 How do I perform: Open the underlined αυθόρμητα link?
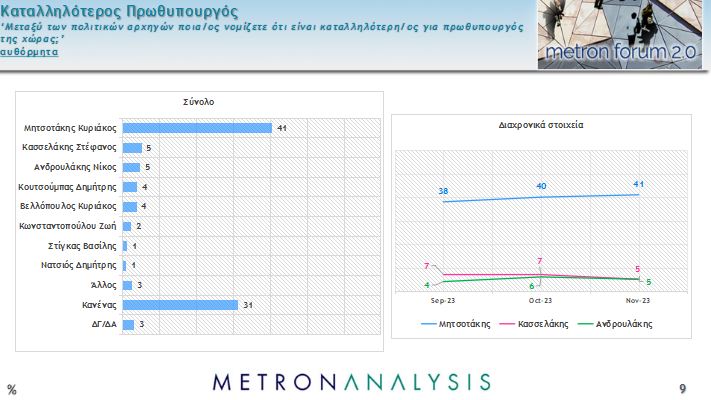click(28, 51)
